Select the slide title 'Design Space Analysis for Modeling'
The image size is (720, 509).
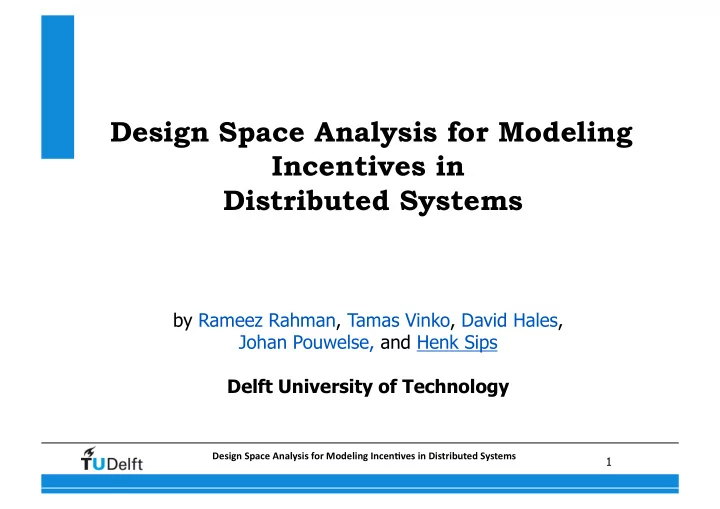coord(371,133)
